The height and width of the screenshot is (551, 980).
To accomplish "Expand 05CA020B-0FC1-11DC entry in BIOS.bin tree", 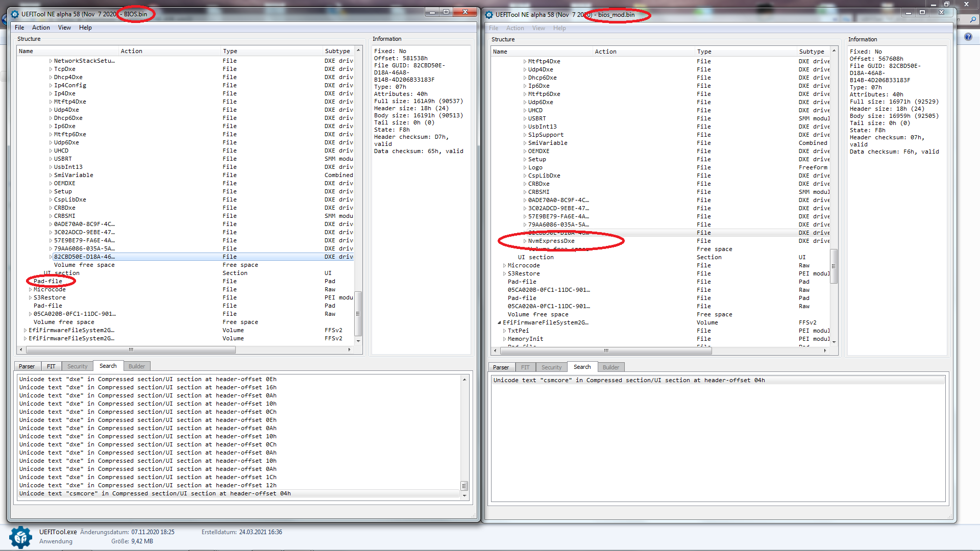I will (30, 314).
